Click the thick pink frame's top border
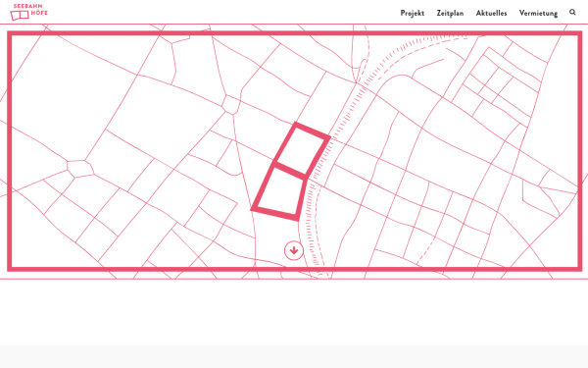 click(294, 33)
